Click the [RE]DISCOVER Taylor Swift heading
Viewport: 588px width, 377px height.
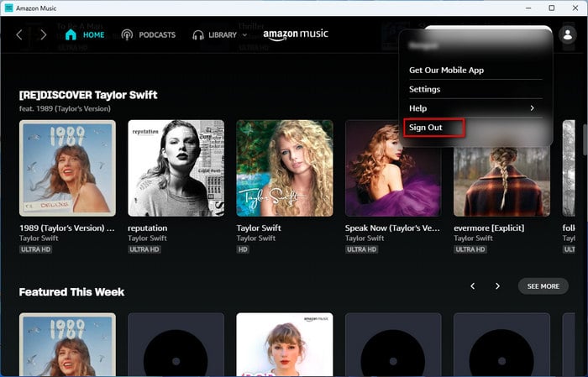pyautogui.click(x=88, y=95)
